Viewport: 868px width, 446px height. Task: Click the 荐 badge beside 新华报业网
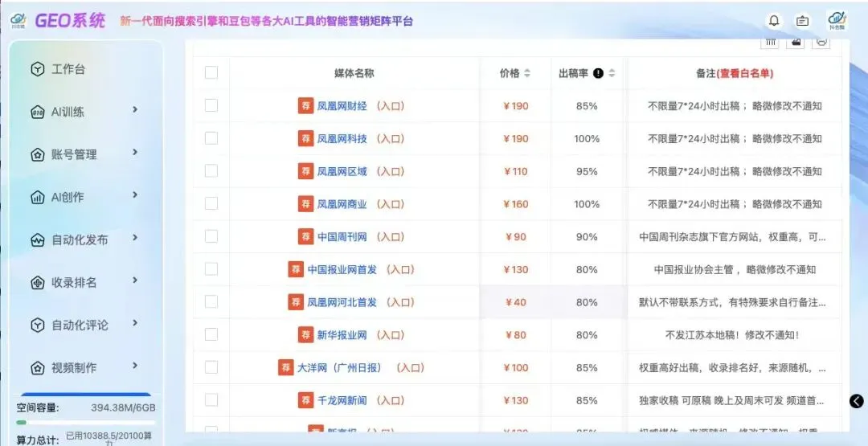point(305,334)
